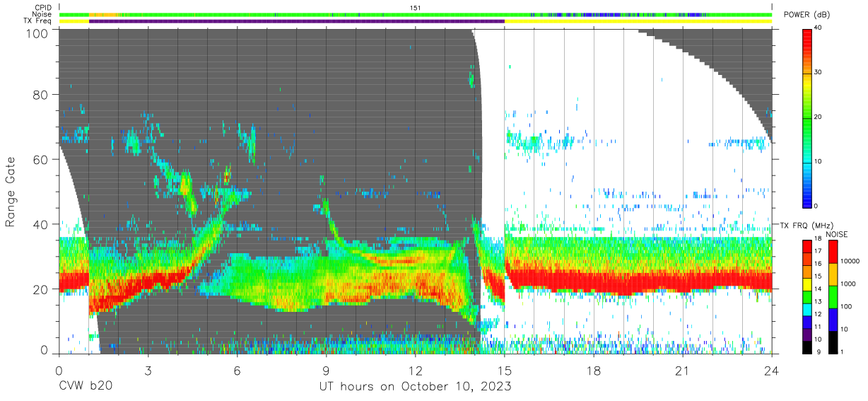Click the orange segment of Noise bar

(105, 14)
